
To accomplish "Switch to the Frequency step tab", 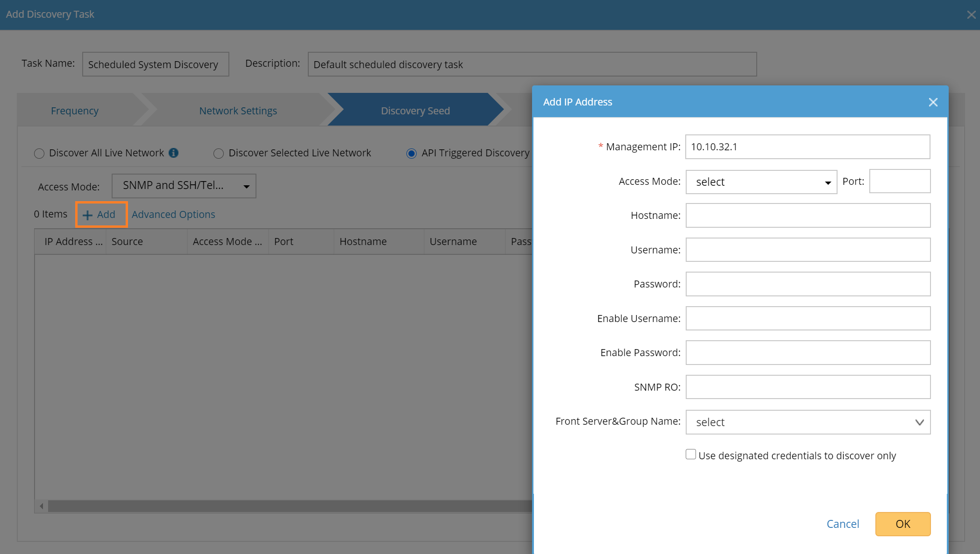I will click(75, 111).
